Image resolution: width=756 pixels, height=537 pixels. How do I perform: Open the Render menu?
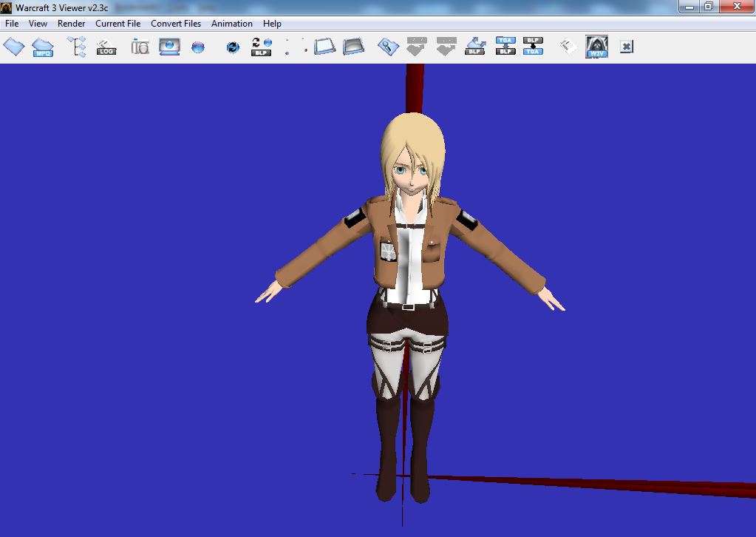pos(72,24)
